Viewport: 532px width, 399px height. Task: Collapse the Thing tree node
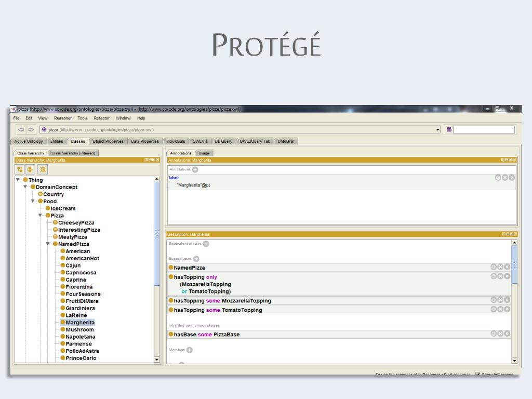coord(18,180)
